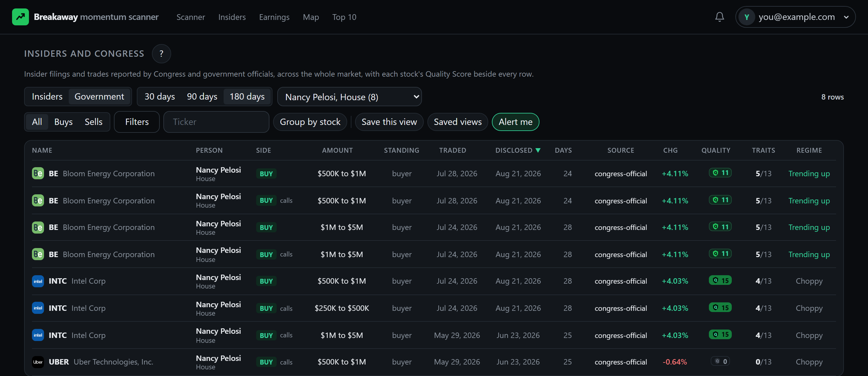Click the $250K to $500K amount
868x376 pixels.
click(x=342, y=308)
